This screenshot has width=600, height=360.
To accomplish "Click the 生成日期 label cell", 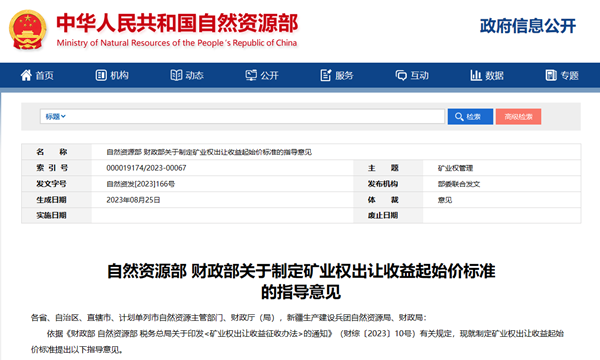I will pyautogui.click(x=56, y=200).
